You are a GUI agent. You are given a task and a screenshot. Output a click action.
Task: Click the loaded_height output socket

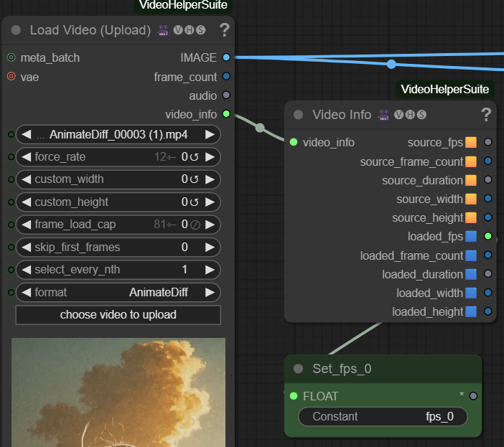coord(488,311)
